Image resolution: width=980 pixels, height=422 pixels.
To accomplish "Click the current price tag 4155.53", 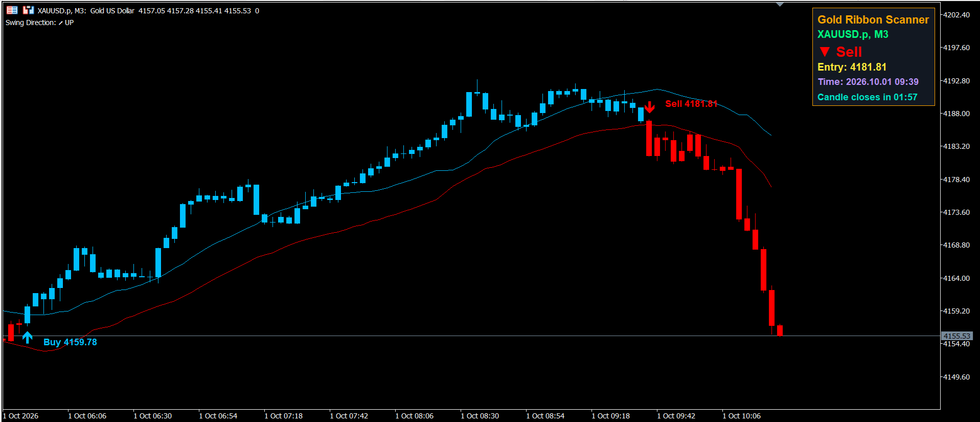I will (x=957, y=336).
